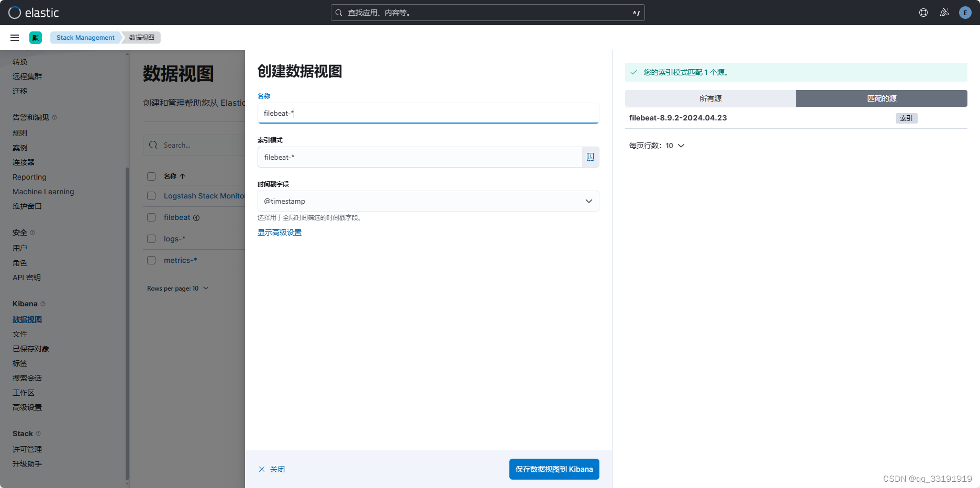Click the Elastic logo
The height and width of the screenshot is (488, 980).
37,13
